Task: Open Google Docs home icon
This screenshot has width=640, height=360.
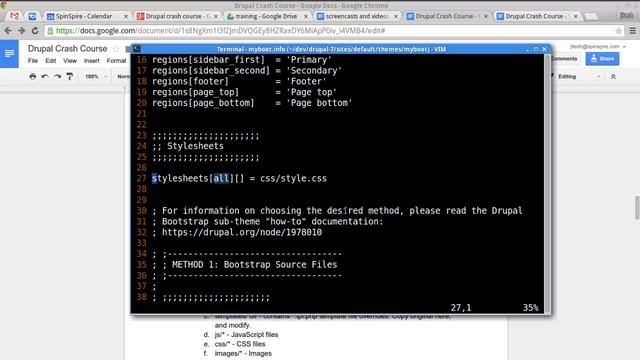Action: (x=9, y=53)
